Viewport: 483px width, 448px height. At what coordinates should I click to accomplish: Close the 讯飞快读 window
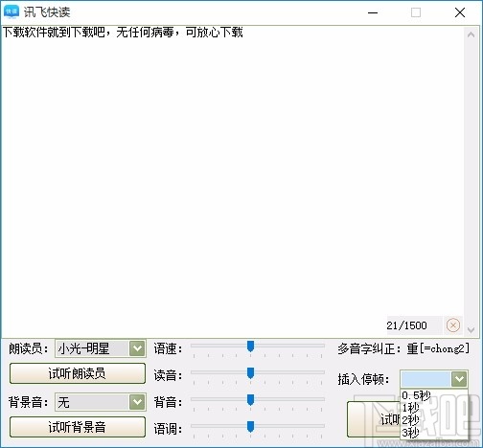point(460,12)
